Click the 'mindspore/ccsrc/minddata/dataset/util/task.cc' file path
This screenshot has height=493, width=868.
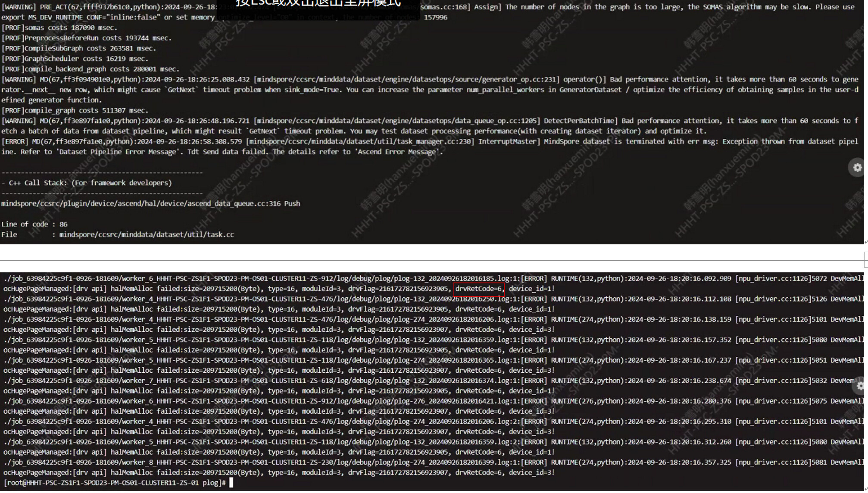click(x=147, y=234)
